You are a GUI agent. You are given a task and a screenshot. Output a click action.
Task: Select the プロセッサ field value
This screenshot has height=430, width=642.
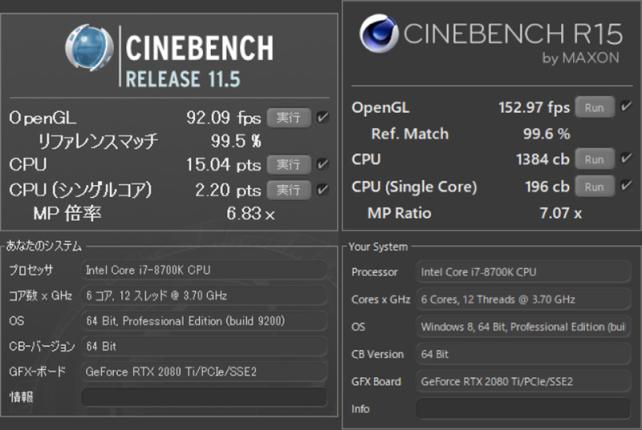coord(203,270)
